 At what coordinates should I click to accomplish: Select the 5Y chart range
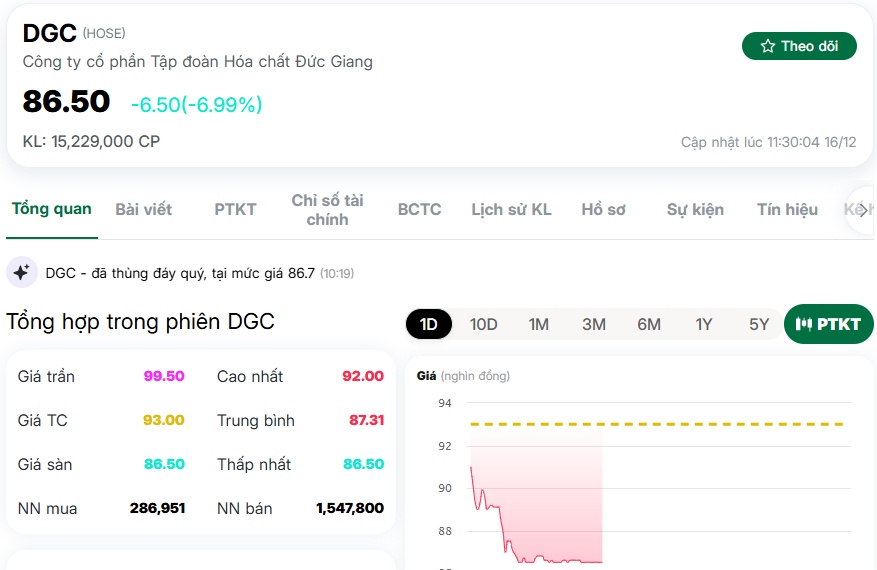758,324
